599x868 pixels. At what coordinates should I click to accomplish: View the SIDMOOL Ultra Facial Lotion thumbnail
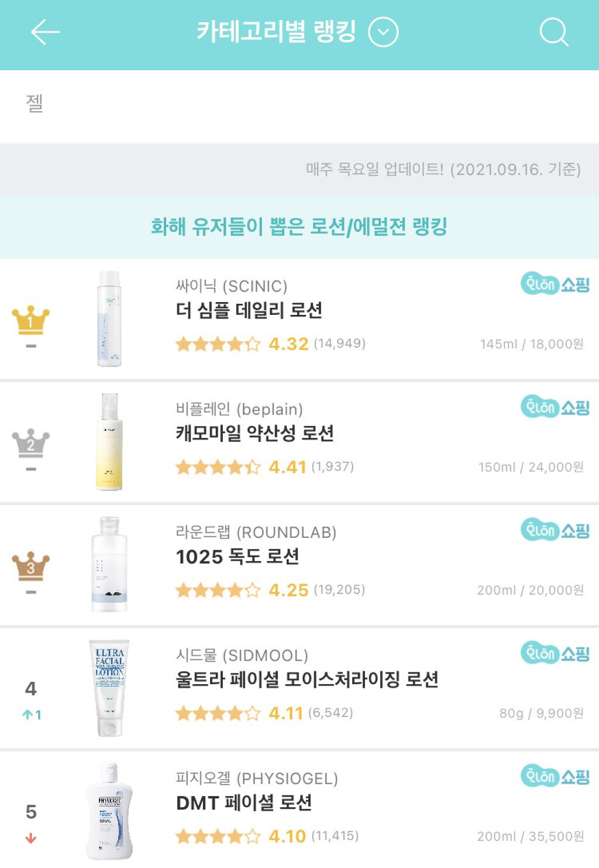point(109,688)
